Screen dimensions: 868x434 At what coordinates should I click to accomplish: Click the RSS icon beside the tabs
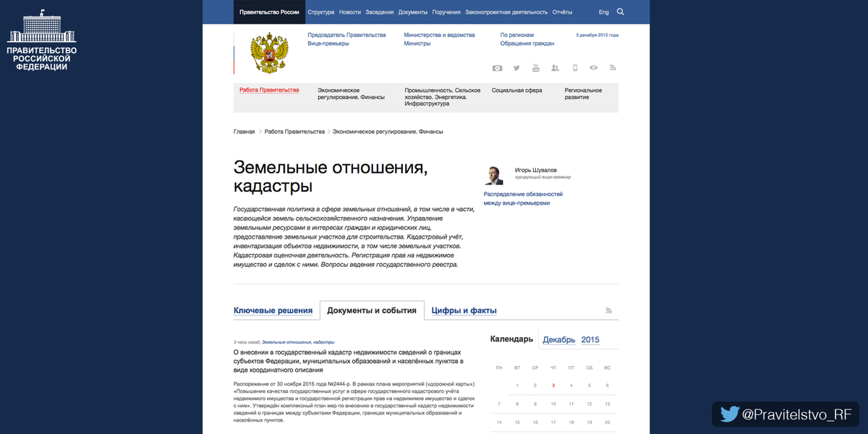click(x=609, y=310)
